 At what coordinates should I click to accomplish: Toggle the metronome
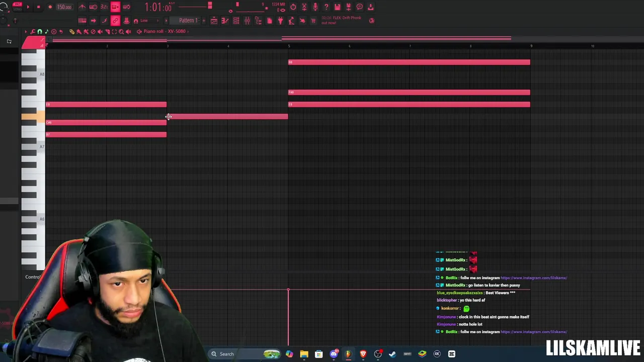tap(82, 7)
